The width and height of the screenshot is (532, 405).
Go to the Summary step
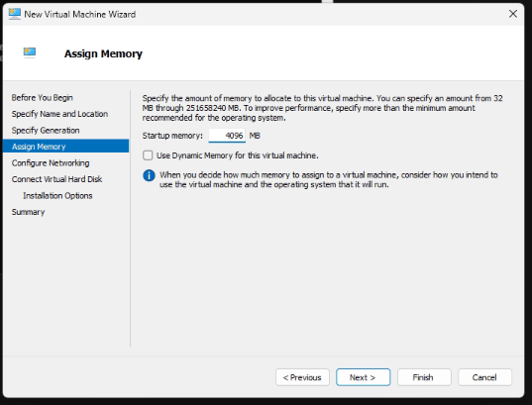click(28, 212)
